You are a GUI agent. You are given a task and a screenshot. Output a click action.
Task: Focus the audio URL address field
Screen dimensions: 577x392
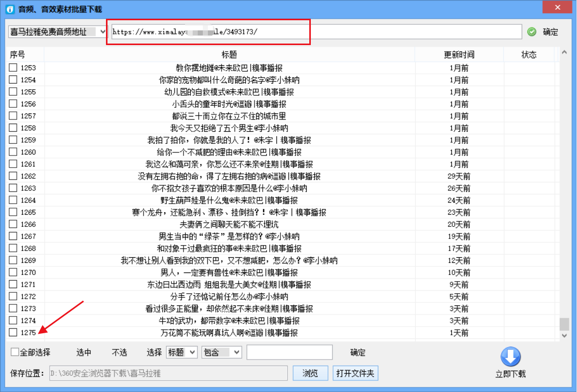pyautogui.click(x=316, y=32)
